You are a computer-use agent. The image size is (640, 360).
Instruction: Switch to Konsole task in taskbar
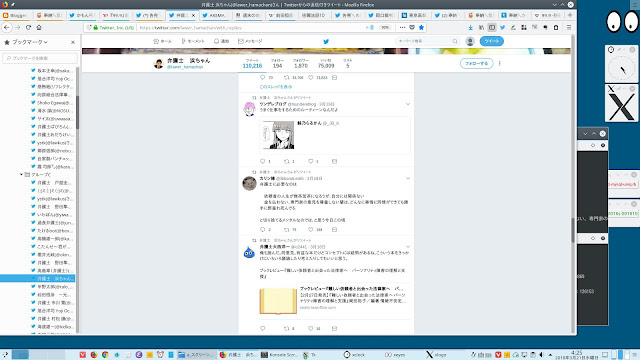point(279,355)
